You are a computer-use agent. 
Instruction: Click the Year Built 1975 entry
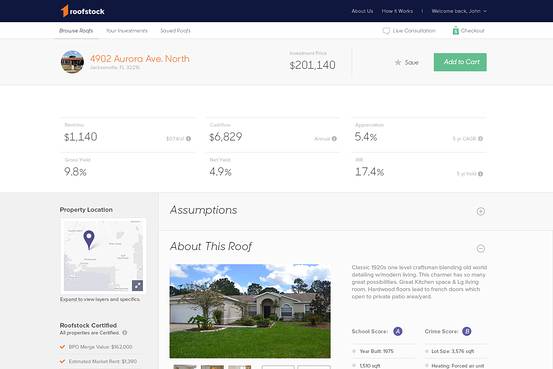376,351
